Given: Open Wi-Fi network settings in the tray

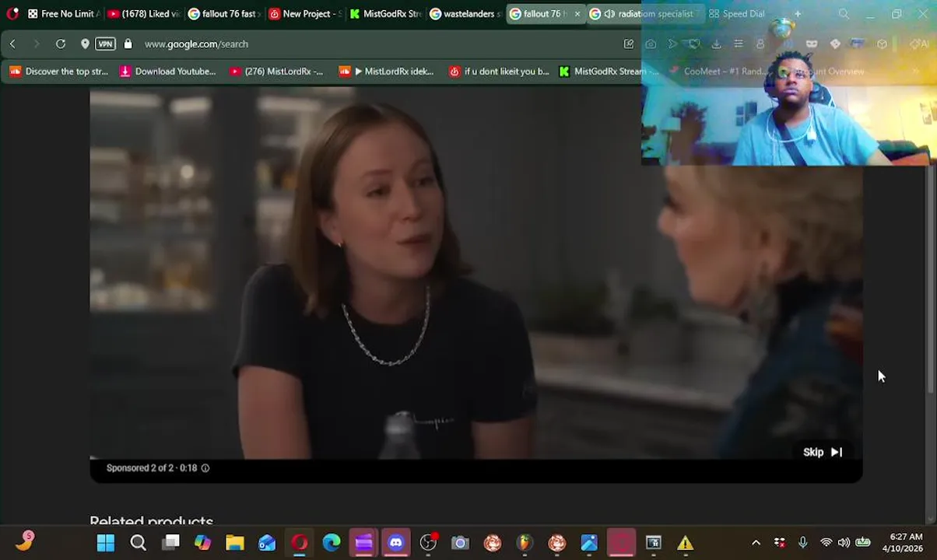Looking at the screenshot, I should point(826,543).
